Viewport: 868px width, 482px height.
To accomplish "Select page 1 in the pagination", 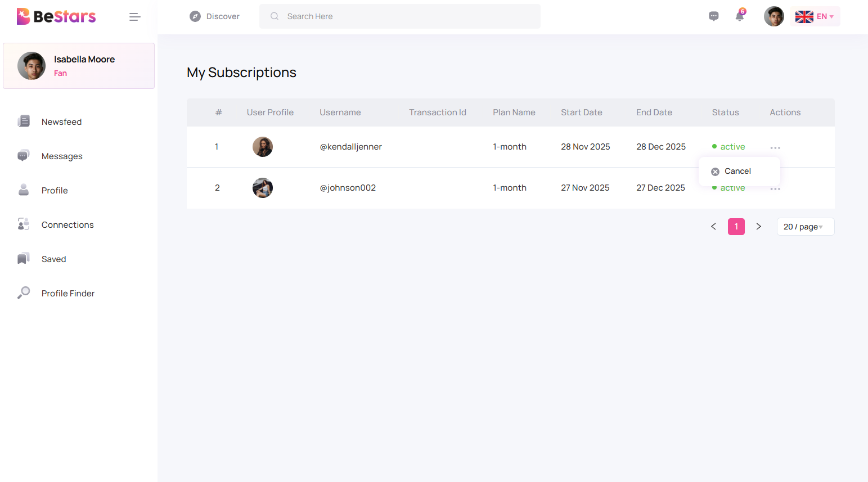I will point(736,226).
